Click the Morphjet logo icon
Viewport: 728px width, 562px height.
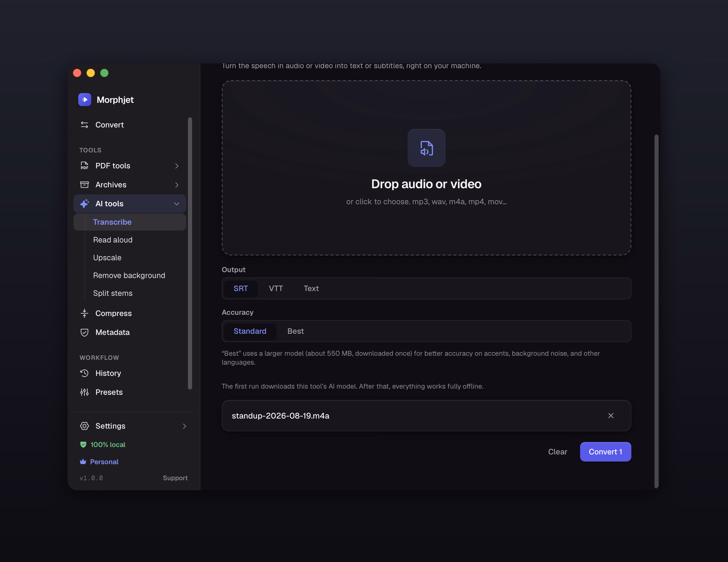(85, 100)
